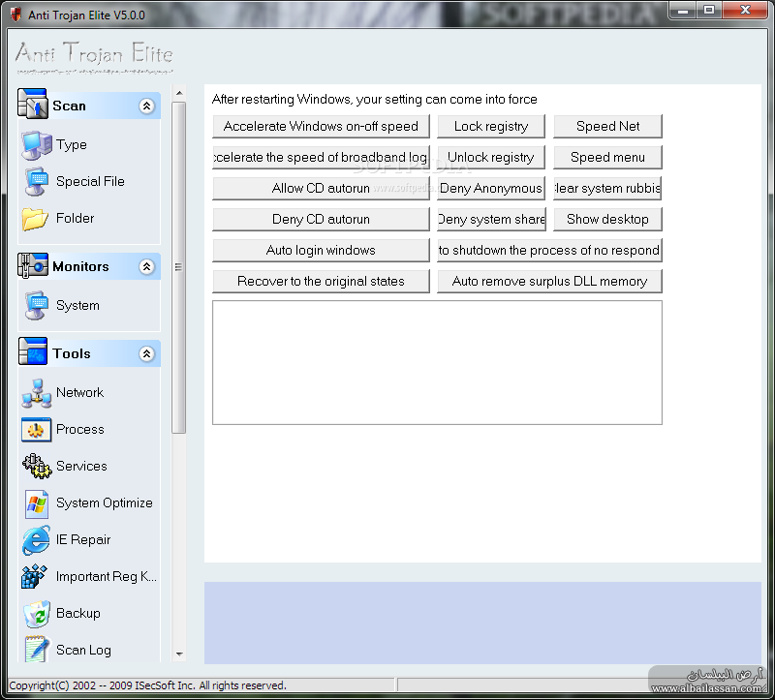Viewport: 775px width, 700px height.
Task: Click the Speed Net button
Action: point(607,127)
